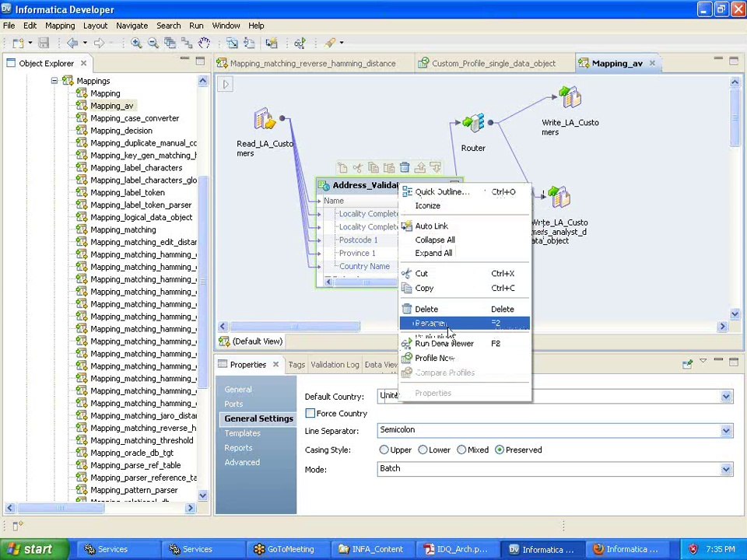Select Mapping_parse_ref_table in Object Explorer

(135, 465)
